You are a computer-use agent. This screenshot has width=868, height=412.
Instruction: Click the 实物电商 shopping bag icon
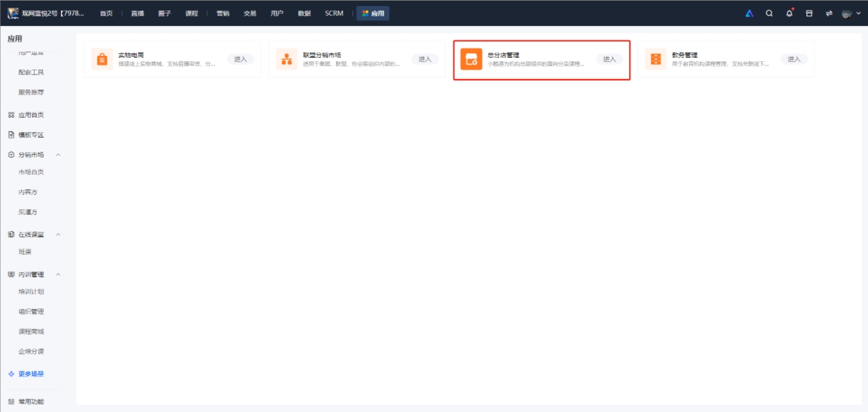(x=102, y=59)
